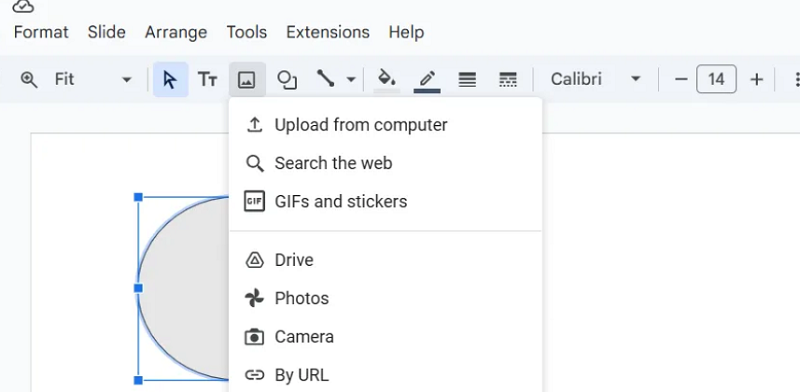Click the top-left shape resize handle
800x392 pixels.
click(138, 197)
